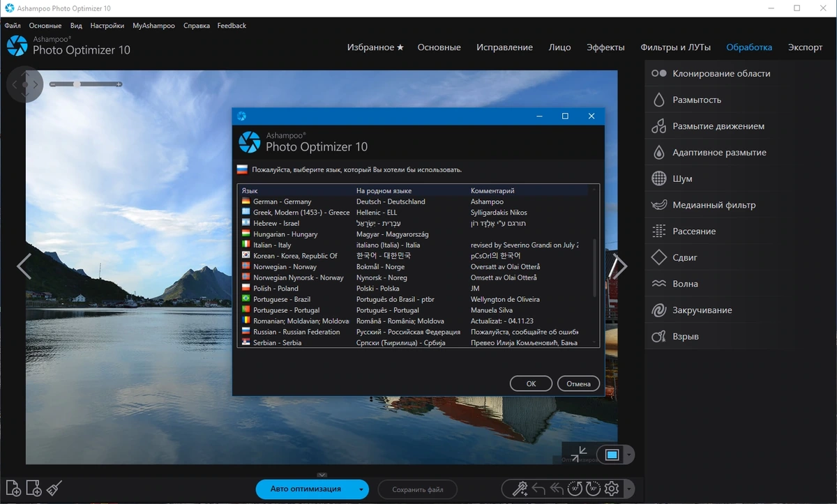837x504 pixels.
Task: Open the Авто оптимизация dropdown arrow
Action: tap(361, 489)
